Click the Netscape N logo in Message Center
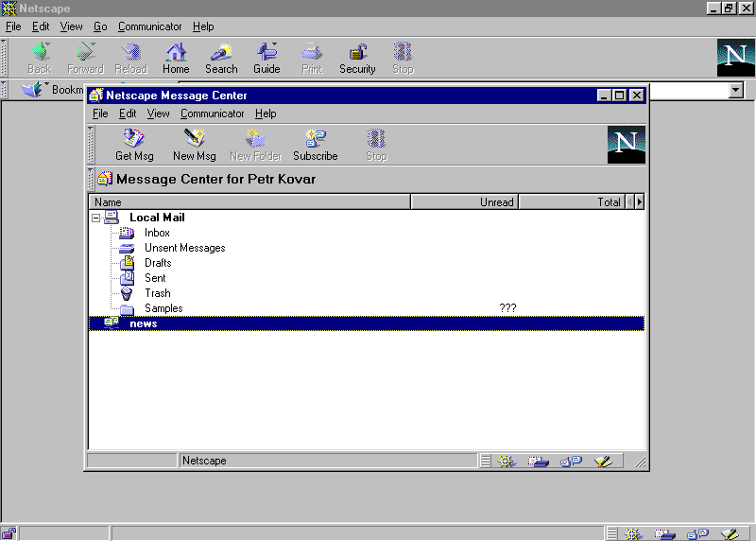 tap(626, 145)
